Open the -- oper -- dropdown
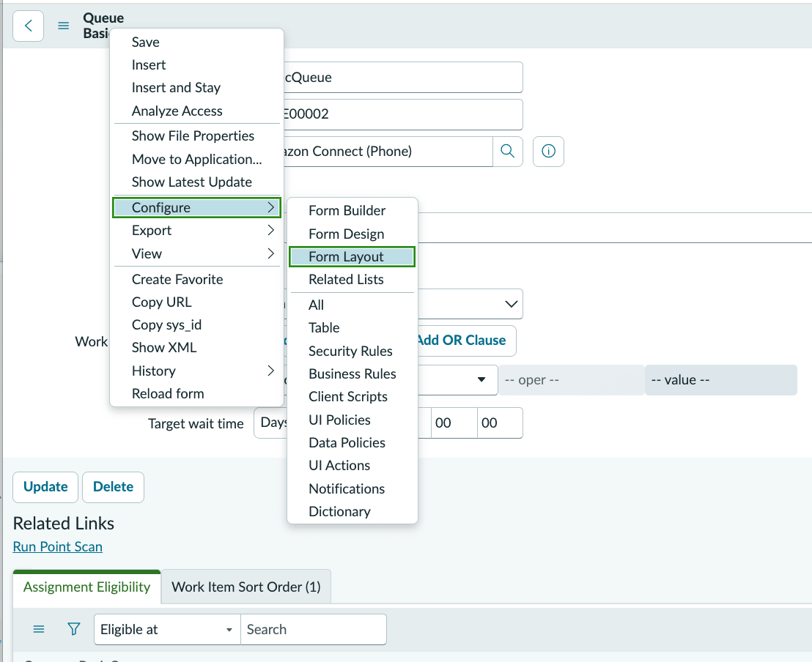The width and height of the screenshot is (812, 662). click(571, 380)
